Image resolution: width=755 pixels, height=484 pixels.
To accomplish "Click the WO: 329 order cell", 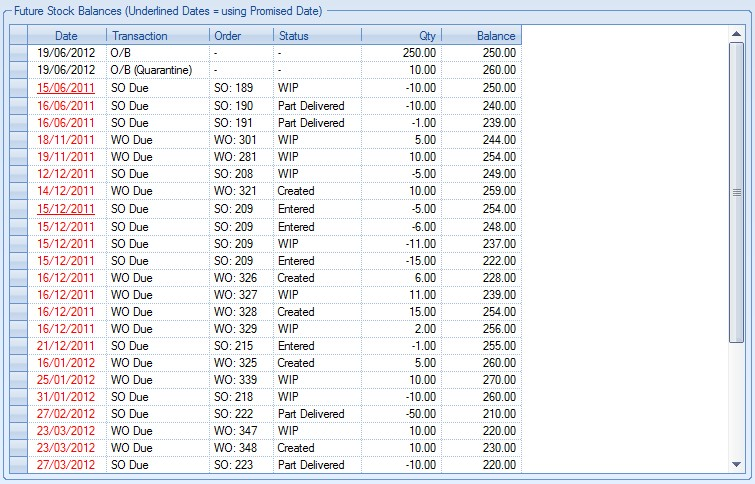I will 234,328.
